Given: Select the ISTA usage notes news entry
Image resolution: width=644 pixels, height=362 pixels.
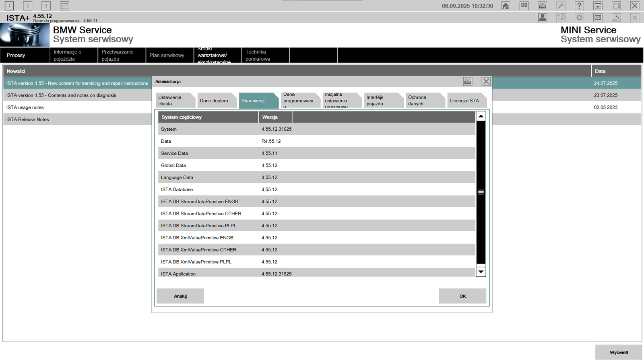Looking at the screenshot, I should (x=77, y=107).
